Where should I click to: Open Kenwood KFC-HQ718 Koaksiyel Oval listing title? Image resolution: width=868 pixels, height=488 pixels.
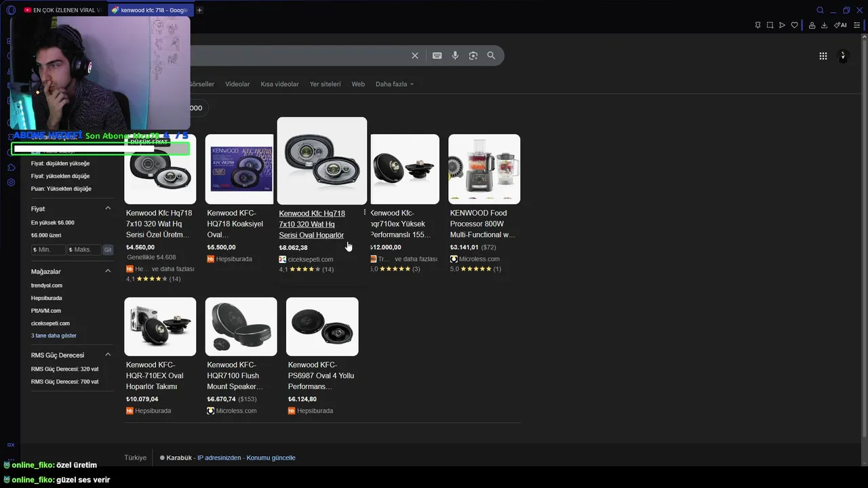tap(235, 224)
